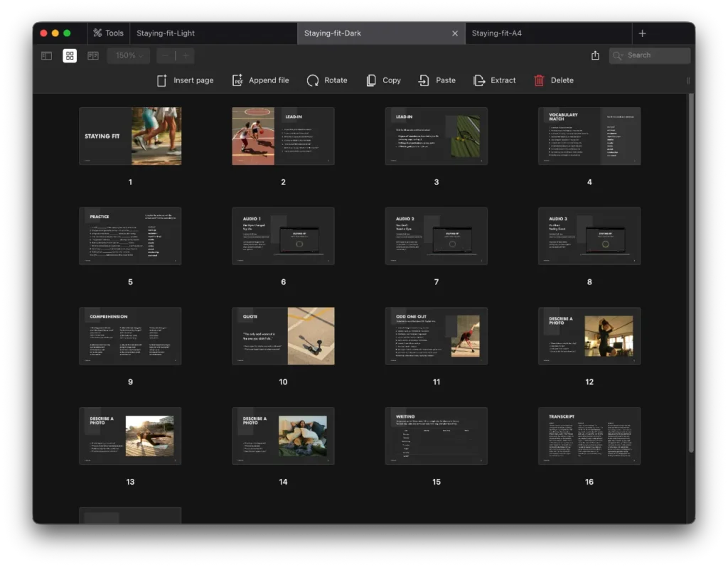Open the 150% zoom level dropdown
The image size is (728, 567).
click(129, 55)
